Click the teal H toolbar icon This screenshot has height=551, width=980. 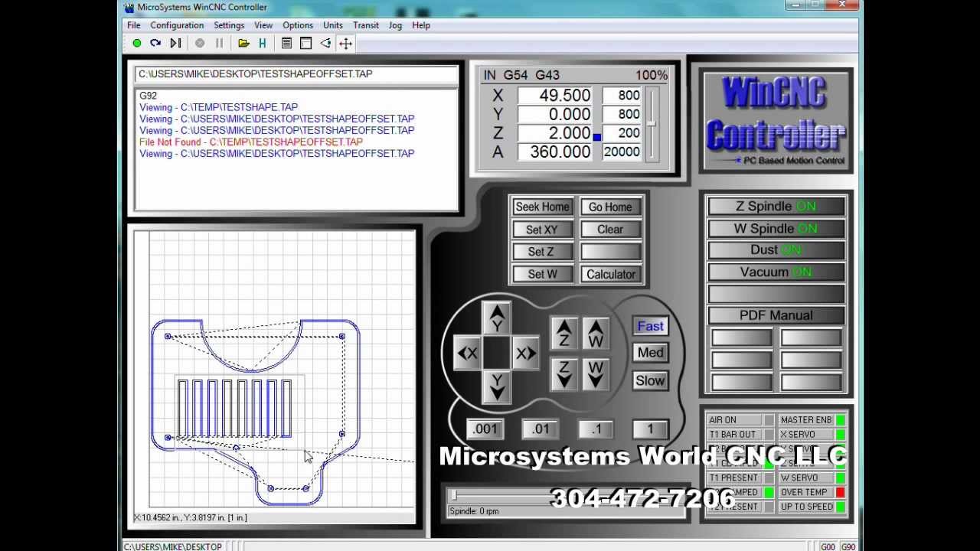click(x=263, y=44)
